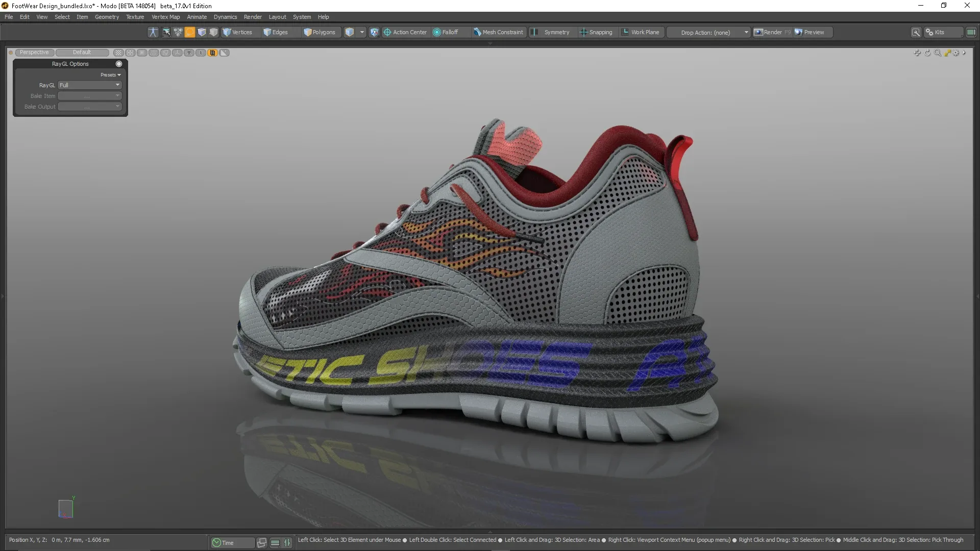Click the grey clustered-boxes toolbar icon

178,32
